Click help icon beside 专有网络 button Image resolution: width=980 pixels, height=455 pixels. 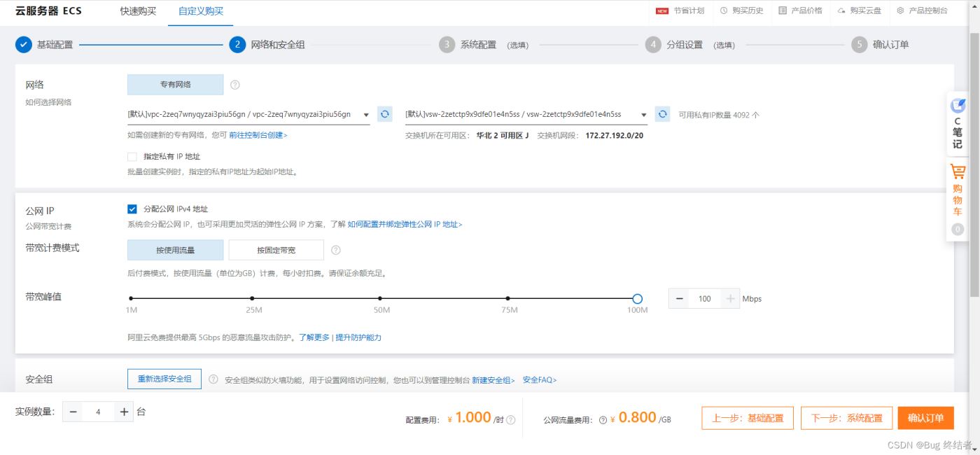pos(235,85)
